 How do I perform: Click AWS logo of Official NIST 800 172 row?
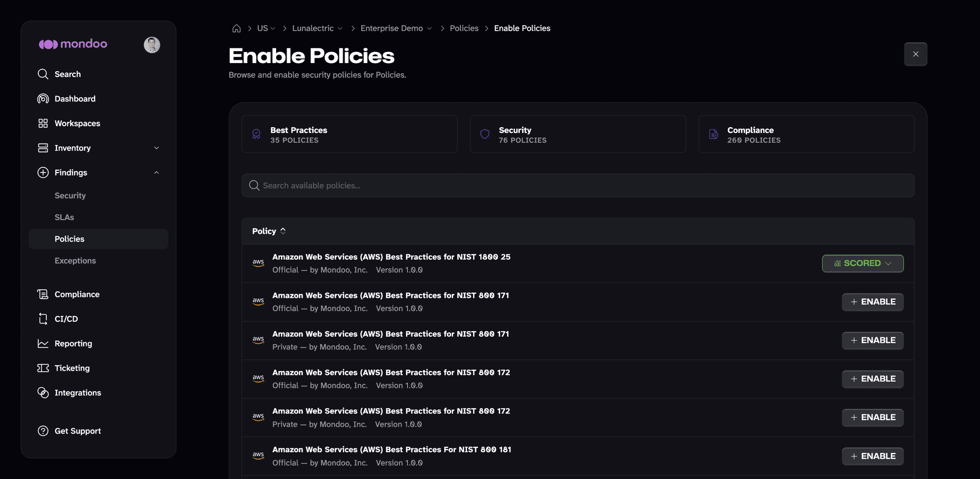(258, 379)
